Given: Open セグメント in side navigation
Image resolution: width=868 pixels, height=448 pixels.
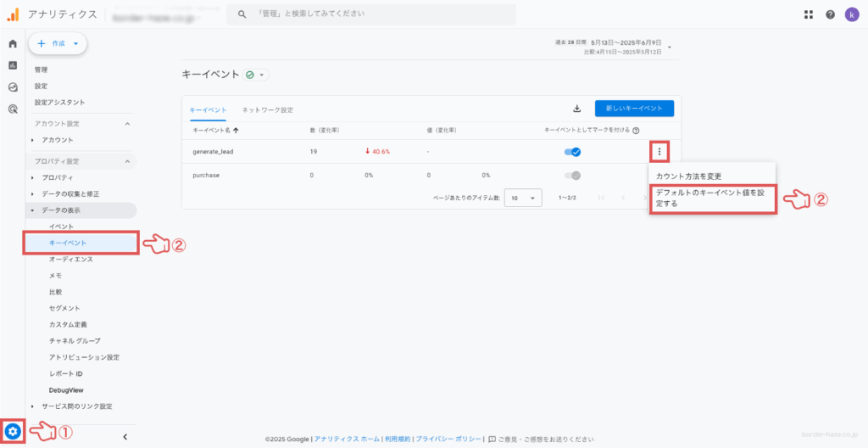Looking at the screenshot, I should pos(64,308).
